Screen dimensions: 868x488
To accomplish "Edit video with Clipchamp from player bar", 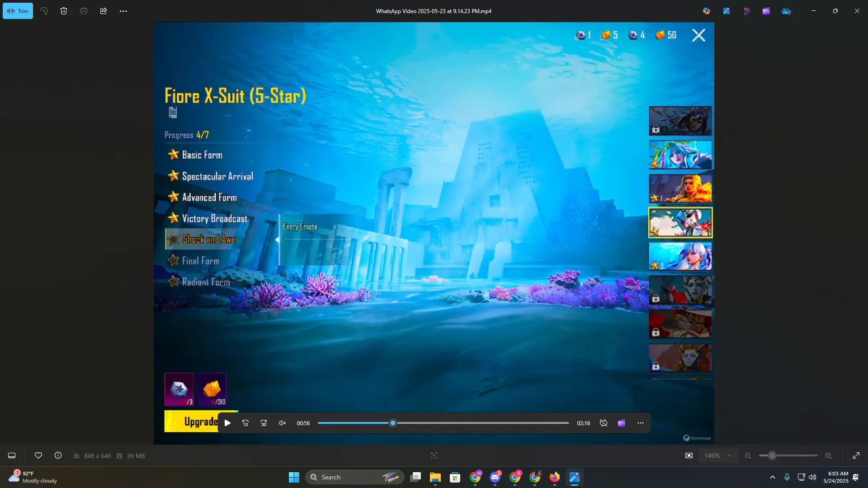I will pos(622,423).
